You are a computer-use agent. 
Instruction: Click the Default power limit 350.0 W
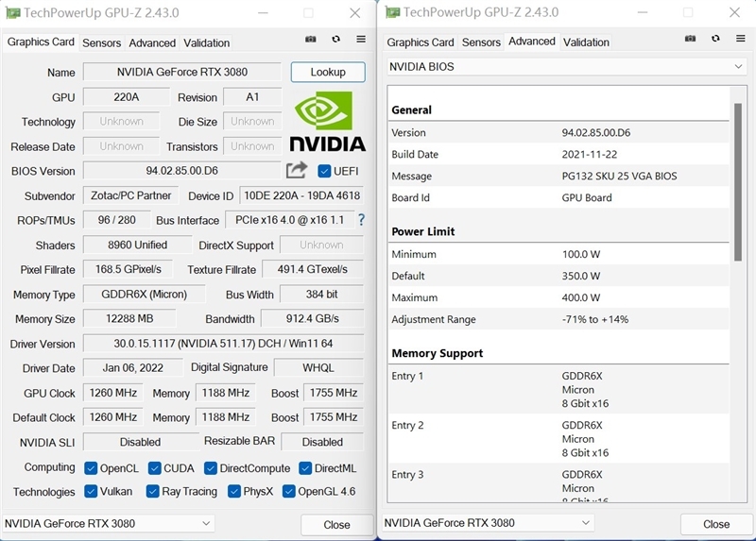point(580,276)
